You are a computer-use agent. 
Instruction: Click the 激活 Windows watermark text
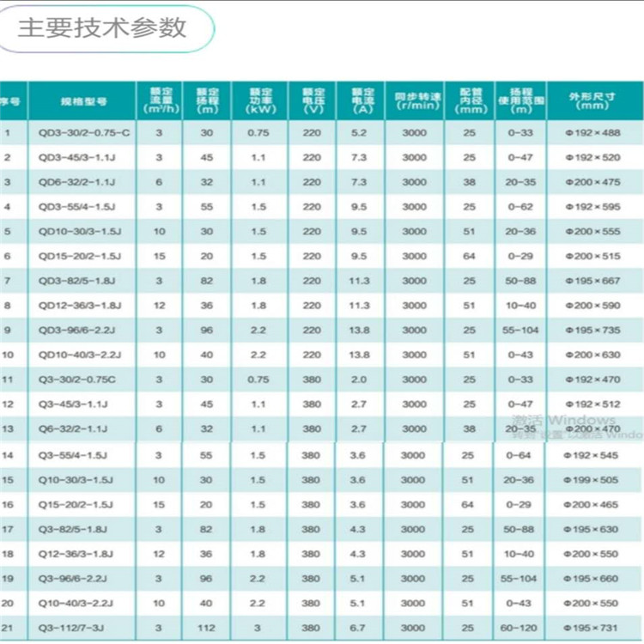pyautogui.click(x=564, y=420)
